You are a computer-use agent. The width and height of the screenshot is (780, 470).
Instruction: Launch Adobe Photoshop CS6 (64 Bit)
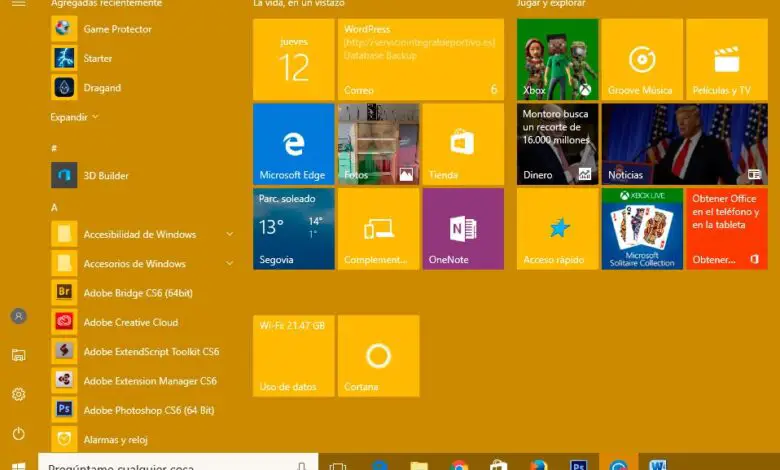pos(142,410)
